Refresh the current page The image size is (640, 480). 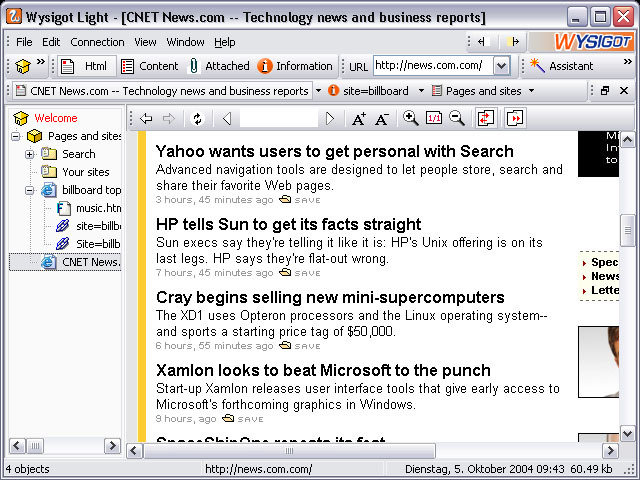click(x=198, y=119)
